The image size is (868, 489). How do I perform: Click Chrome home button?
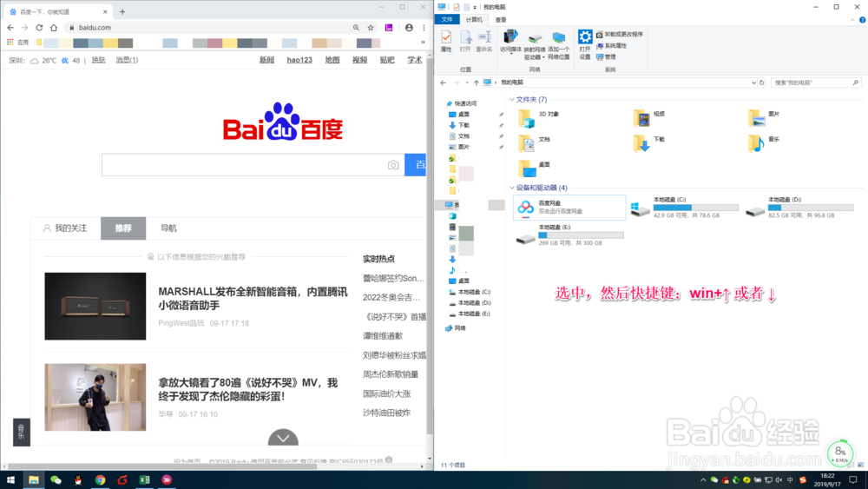click(x=54, y=28)
